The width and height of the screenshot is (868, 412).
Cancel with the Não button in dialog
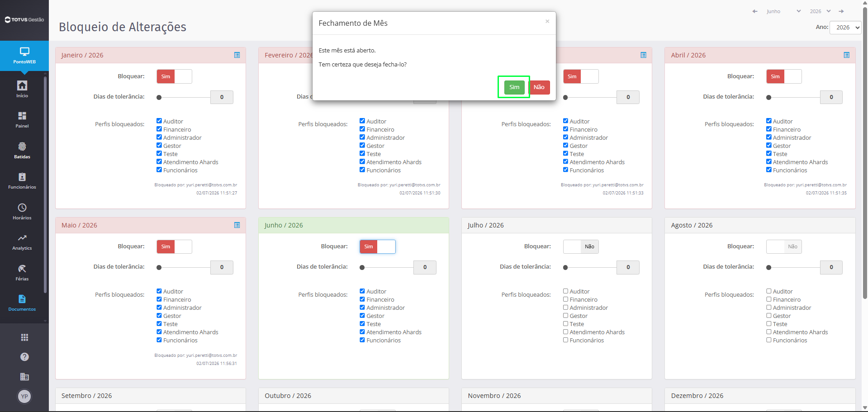[539, 87]
